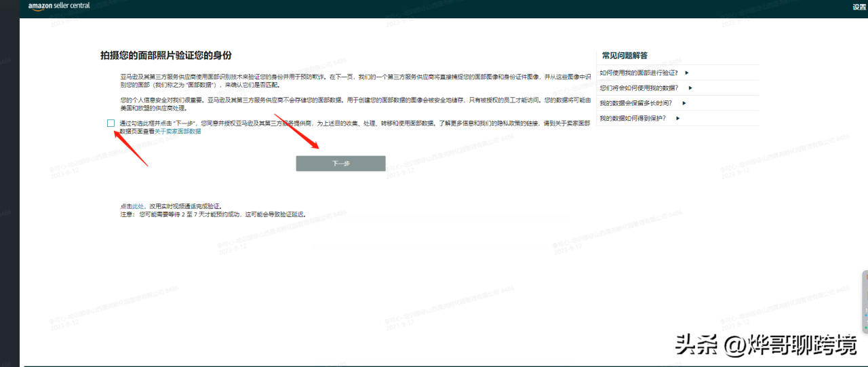Click the question text 我的数据如何得到保护?

tap(633, 118)
